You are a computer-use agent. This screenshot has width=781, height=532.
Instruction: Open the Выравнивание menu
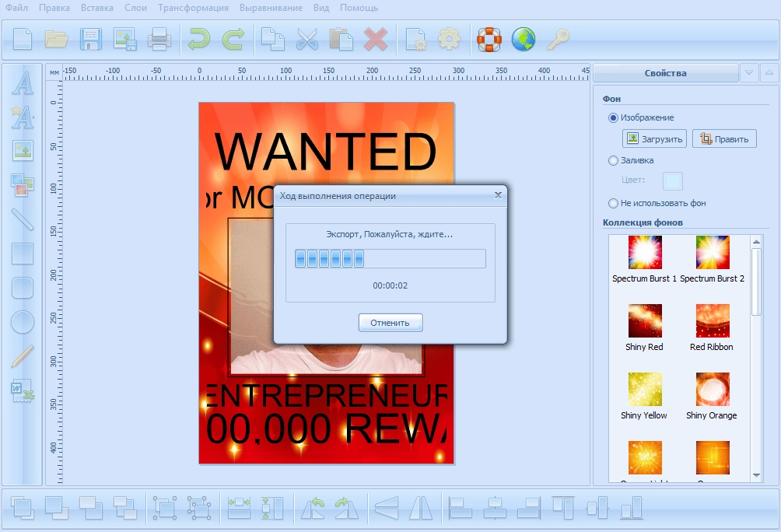point(271,8)
